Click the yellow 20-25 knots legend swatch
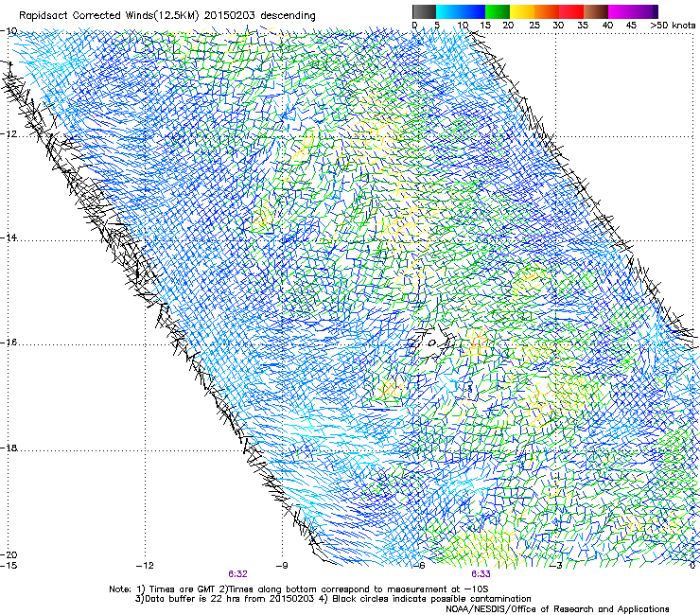This screenshot has width=700, height=615. coord(522,11)
